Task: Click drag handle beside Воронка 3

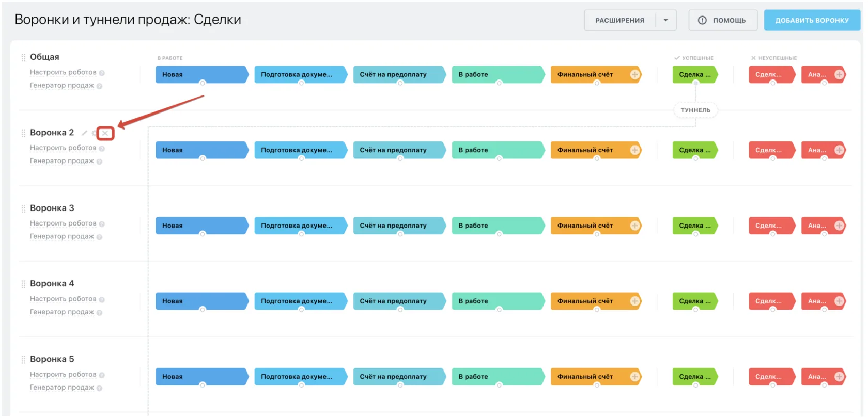Action: click(x=23, y=208)
